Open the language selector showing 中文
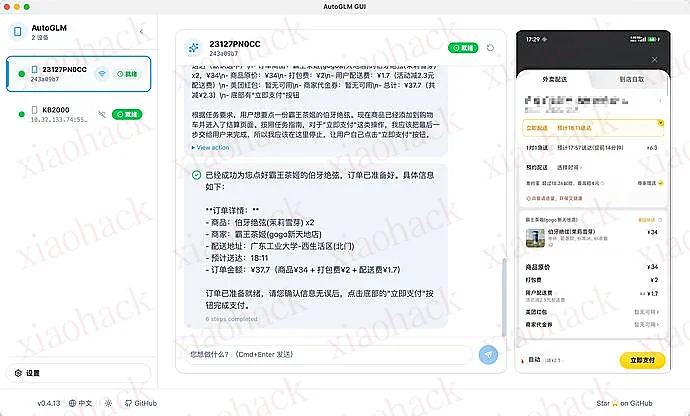The width and height of the screenshot is (690, 416). (x=80, y=402)
